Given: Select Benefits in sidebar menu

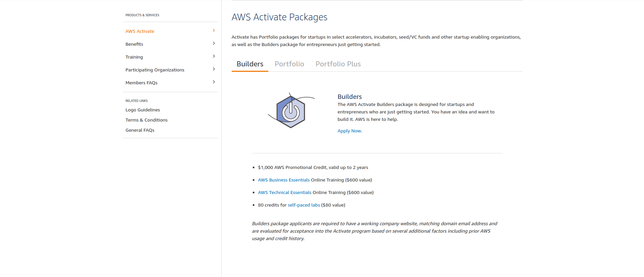Looking at the screenshot, I should [134, 44].
